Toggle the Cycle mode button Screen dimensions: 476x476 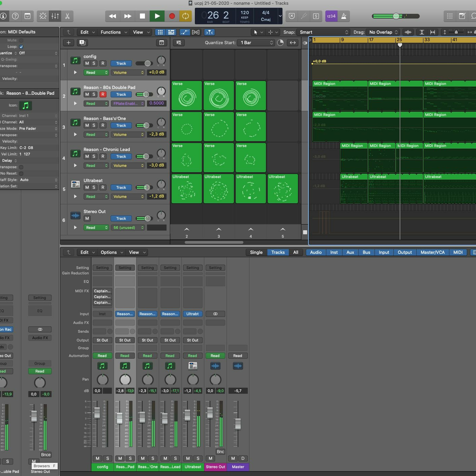[x=185, y=16]
